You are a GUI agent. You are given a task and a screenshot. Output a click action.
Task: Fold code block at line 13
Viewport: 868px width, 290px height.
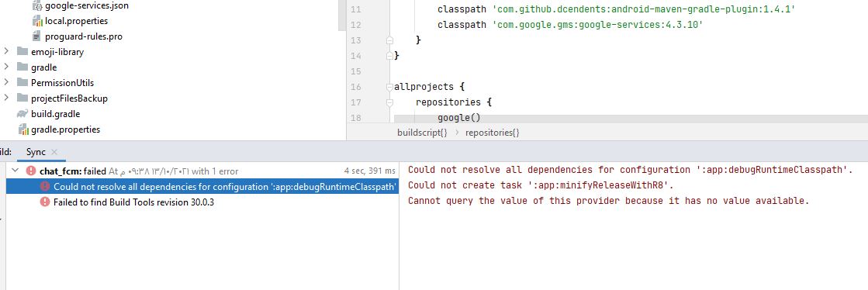tap(389, 40)
